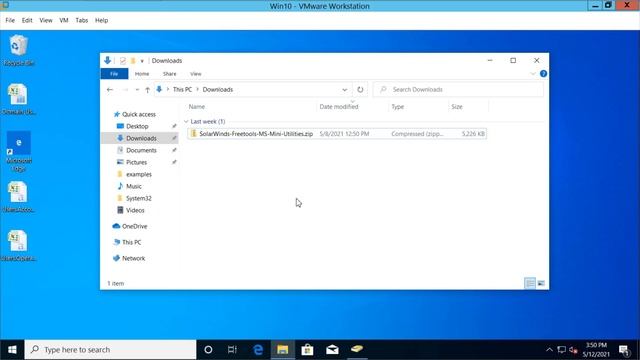Image resolution: width=640 pixels, height=360 pixels.
Task: Click the refresh button in address bar
Action: coord(360,89)
